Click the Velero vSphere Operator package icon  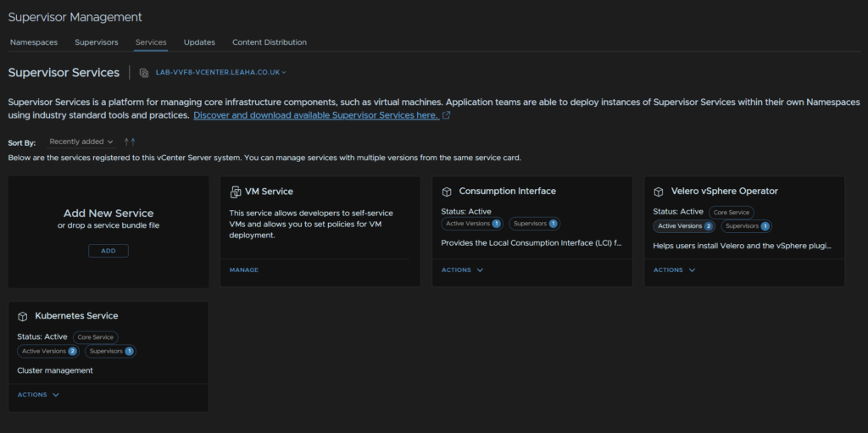(658, 192)
